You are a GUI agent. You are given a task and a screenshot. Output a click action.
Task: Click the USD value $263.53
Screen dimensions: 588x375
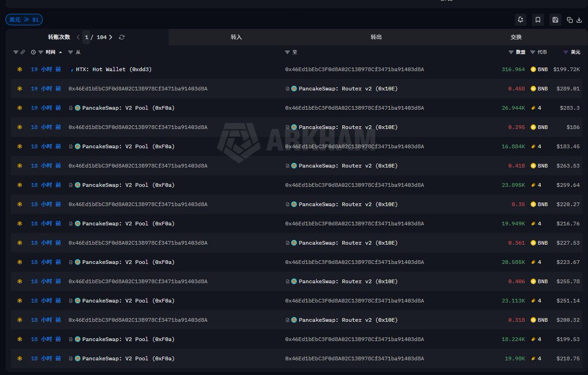pos(568,166)
